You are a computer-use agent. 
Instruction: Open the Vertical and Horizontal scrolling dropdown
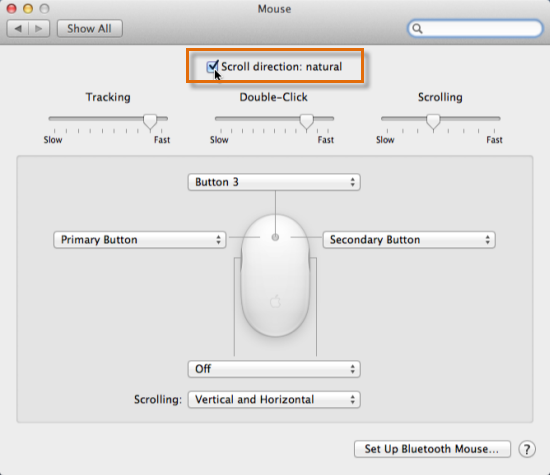click(274, 400)
